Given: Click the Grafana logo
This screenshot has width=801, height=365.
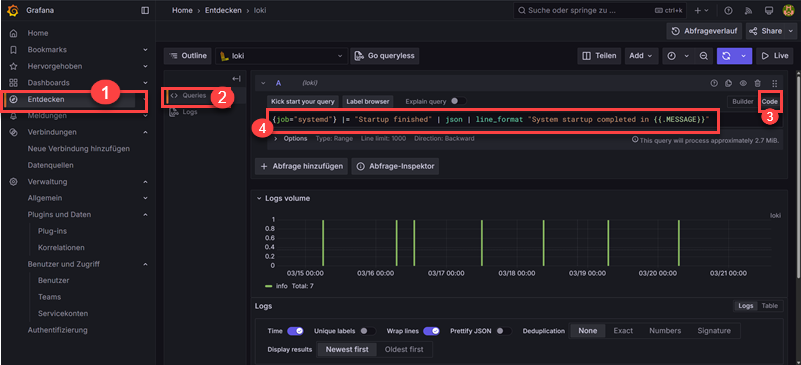Looking at the screenshot, I should (13, 10).
